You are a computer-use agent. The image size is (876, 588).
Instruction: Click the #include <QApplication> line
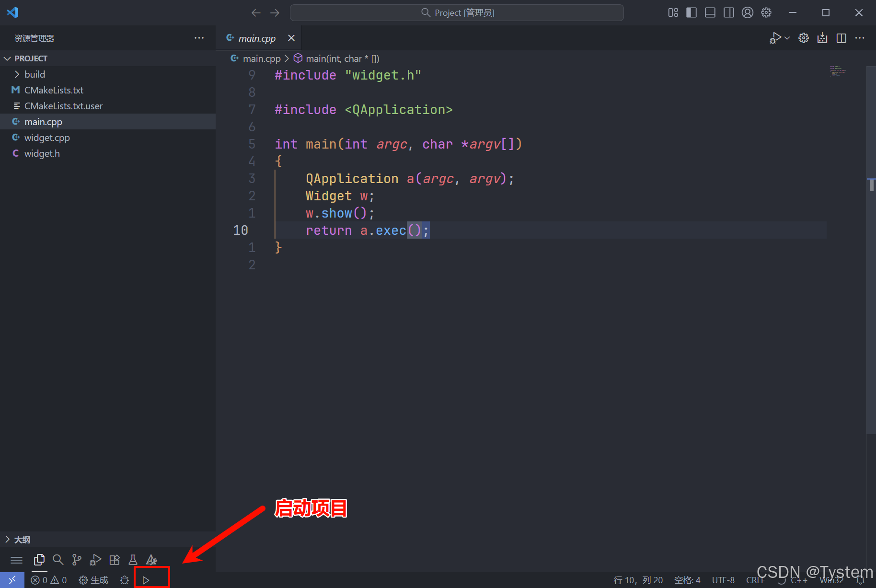364,110
